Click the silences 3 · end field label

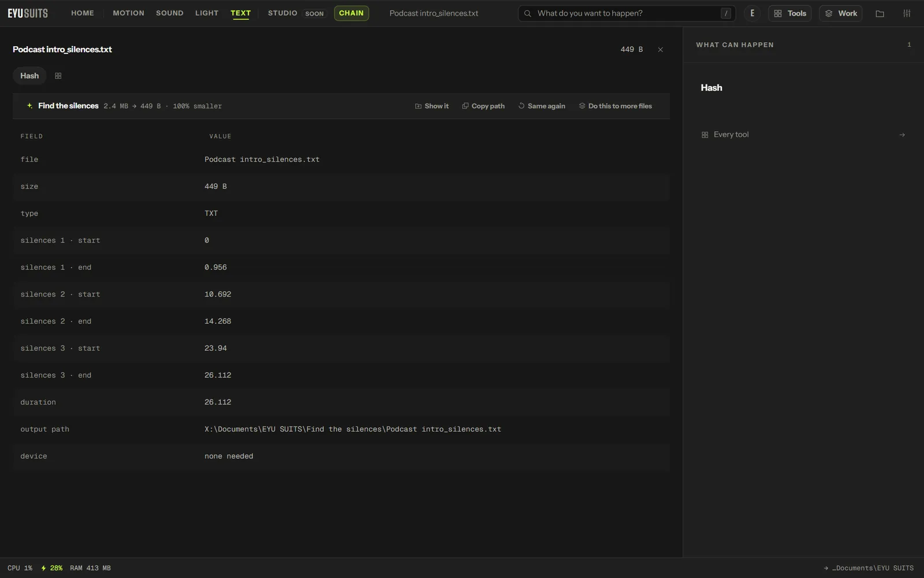[x=56, y=375]
